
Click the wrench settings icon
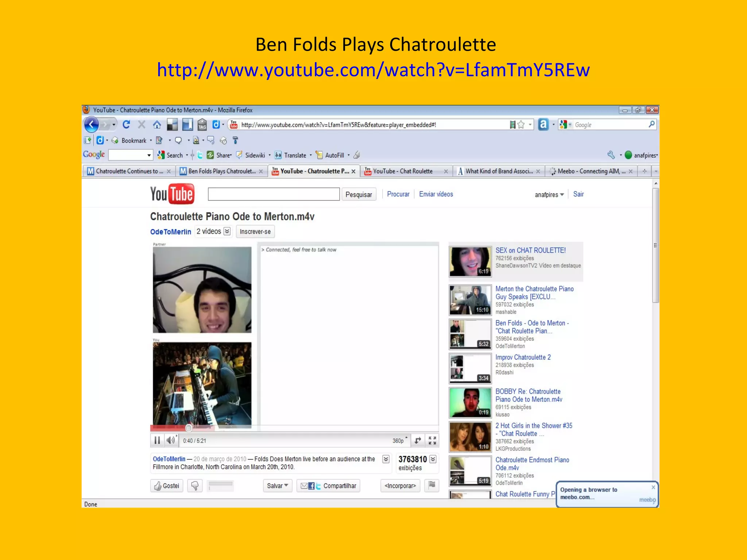pyautogui.click(x=611, y=155)
